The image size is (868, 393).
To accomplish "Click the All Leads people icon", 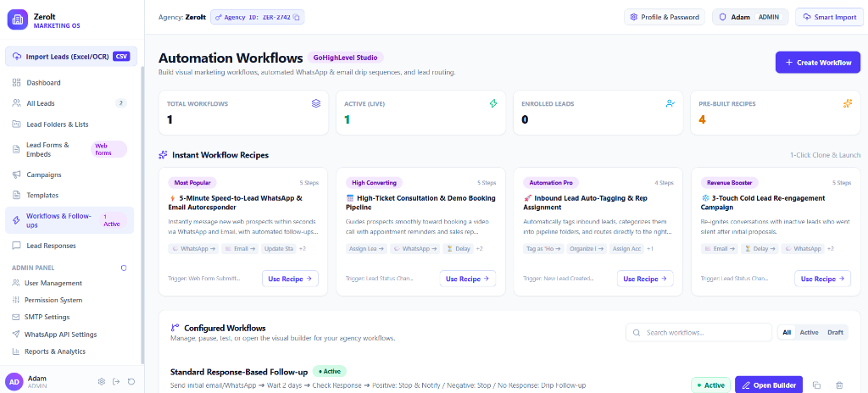I will click(17, 103).
